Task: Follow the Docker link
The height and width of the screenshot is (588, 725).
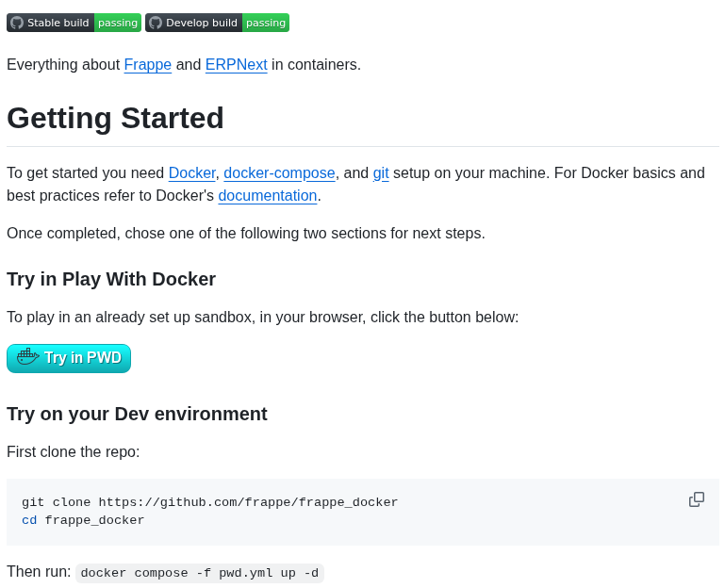Action: 192,172
